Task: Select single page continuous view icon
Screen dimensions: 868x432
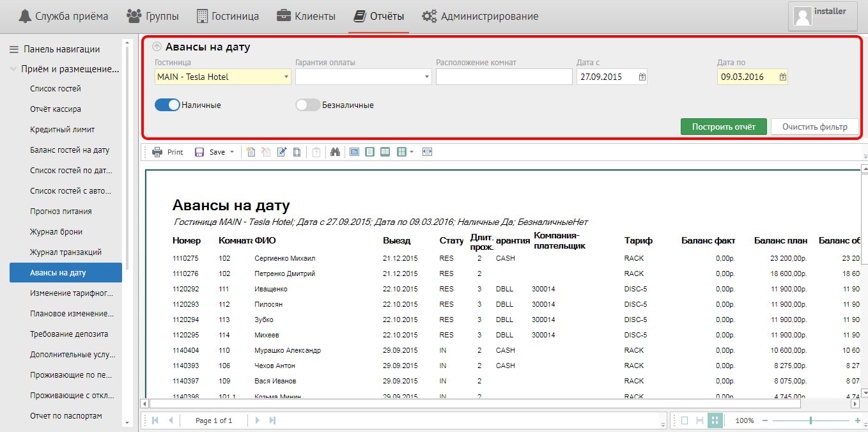Action: (x=369, y=152)
